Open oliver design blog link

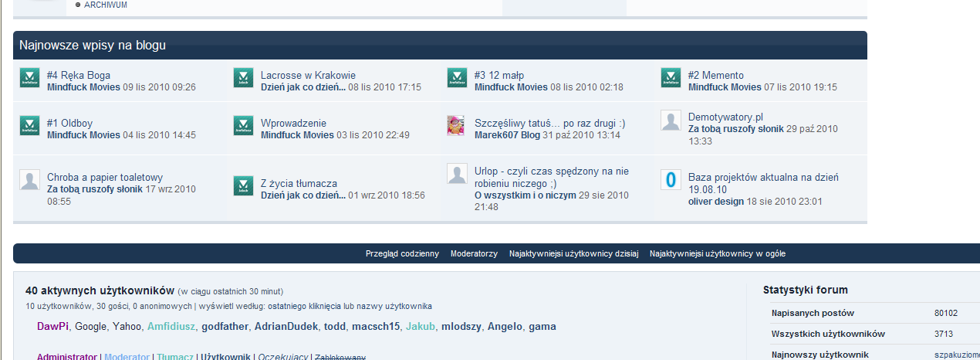click(716, 202)
